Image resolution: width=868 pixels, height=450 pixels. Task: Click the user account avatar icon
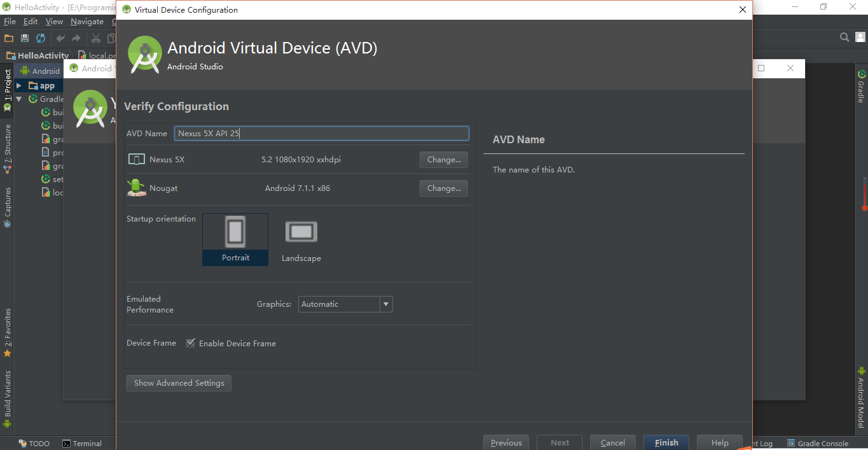[860, 38]
